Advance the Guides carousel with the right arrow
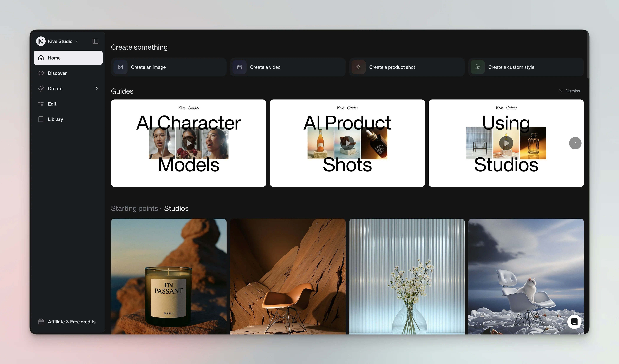The width and height of the screenshot is (619, 364). [575, 143]
